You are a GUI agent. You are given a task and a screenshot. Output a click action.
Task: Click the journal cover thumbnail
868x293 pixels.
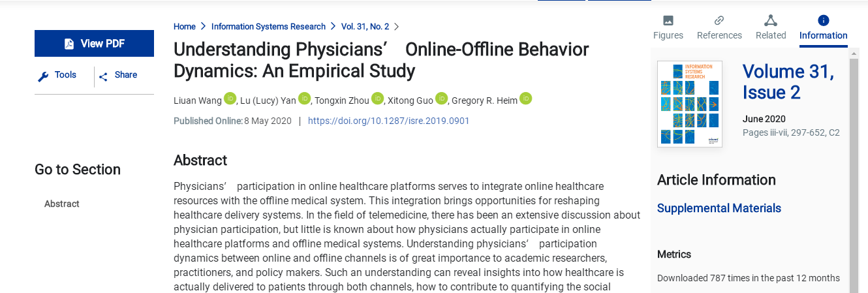689,104
